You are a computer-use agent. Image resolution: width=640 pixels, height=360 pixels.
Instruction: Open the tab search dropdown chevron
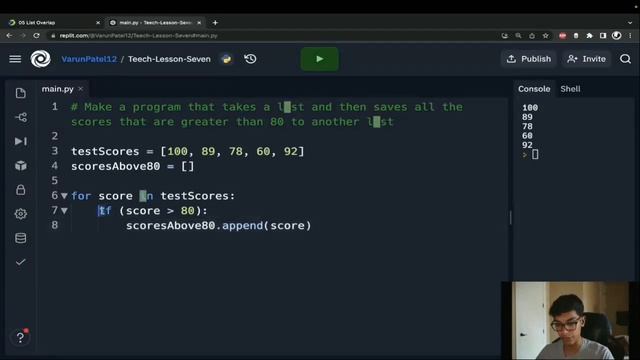click(x=630, y=23)
